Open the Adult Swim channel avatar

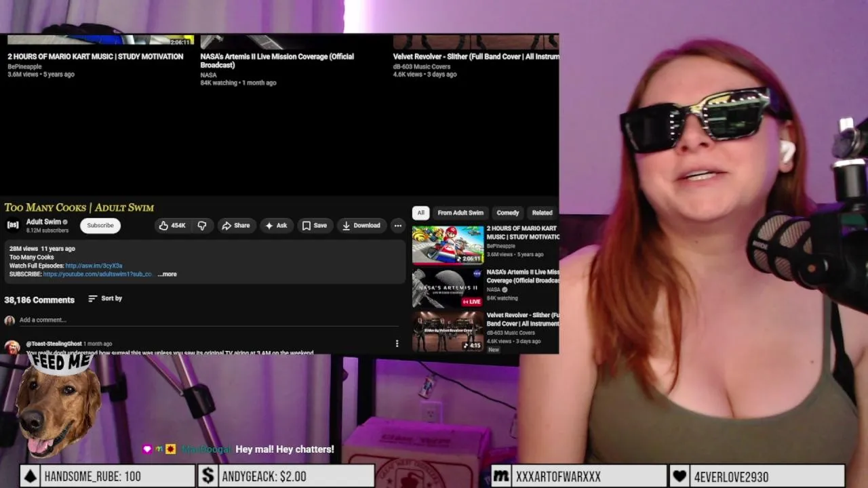pos(13,225)
